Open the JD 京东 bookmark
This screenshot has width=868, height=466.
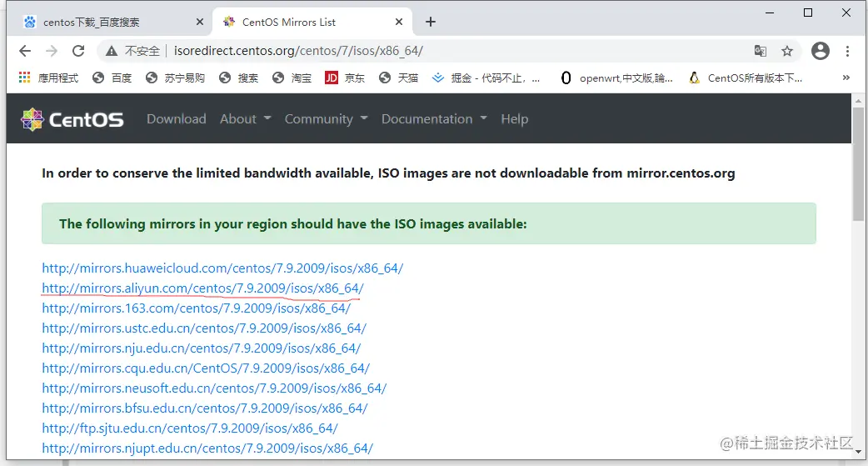tap(345, 78)
